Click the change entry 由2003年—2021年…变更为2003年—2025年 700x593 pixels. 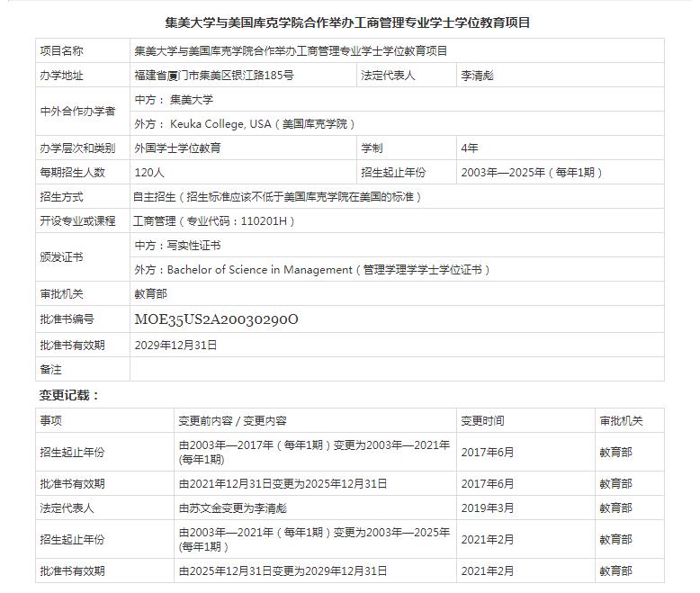314,539
